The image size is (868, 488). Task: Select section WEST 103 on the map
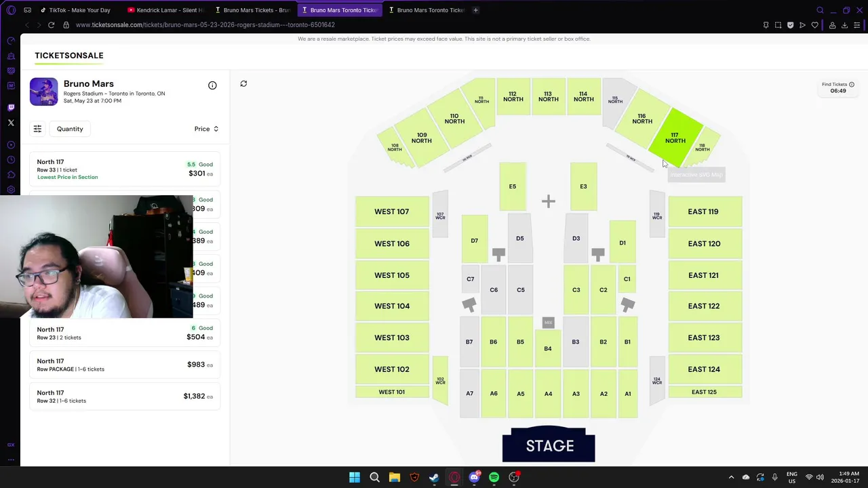[392, 338]
